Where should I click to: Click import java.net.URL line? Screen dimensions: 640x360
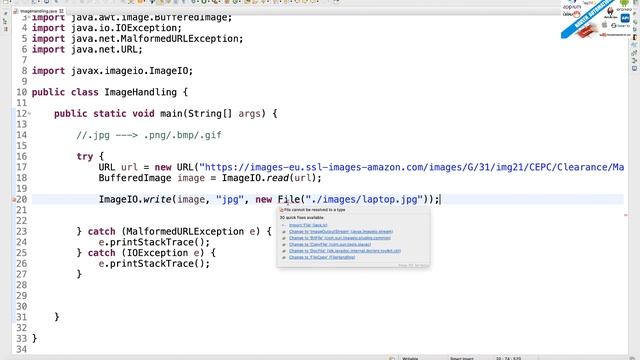87,49
